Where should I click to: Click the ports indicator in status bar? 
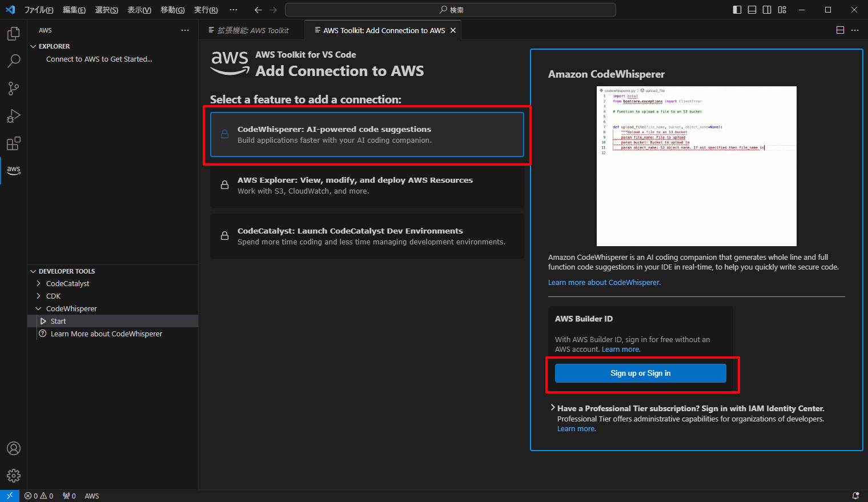70,496
